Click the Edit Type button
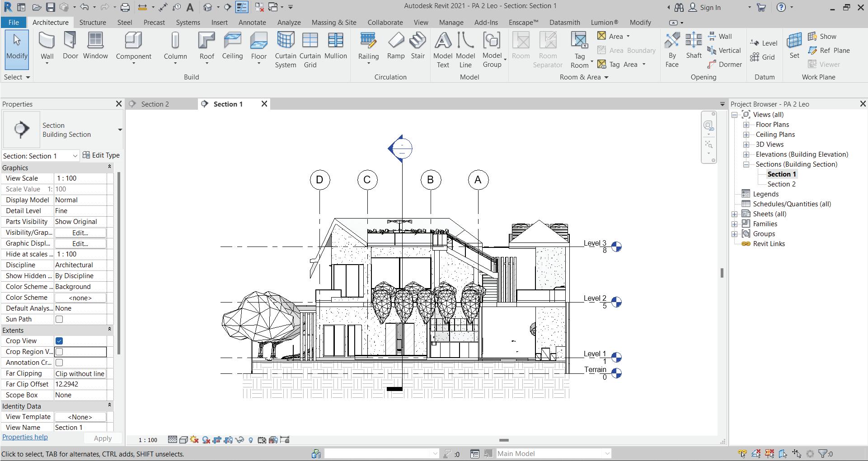Viewport: 868px width, 461px height. [x=102, y=155]
